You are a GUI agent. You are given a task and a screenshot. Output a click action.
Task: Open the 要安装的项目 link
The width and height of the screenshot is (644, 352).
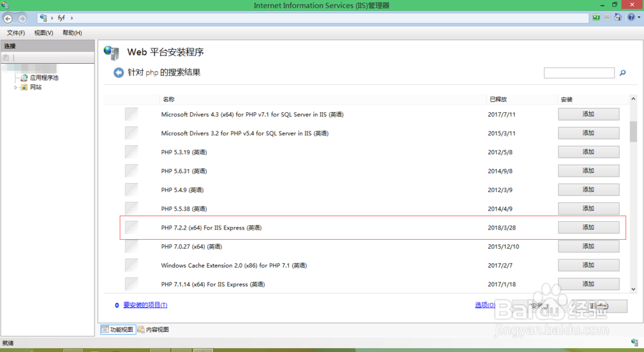[x=146, y=305]
